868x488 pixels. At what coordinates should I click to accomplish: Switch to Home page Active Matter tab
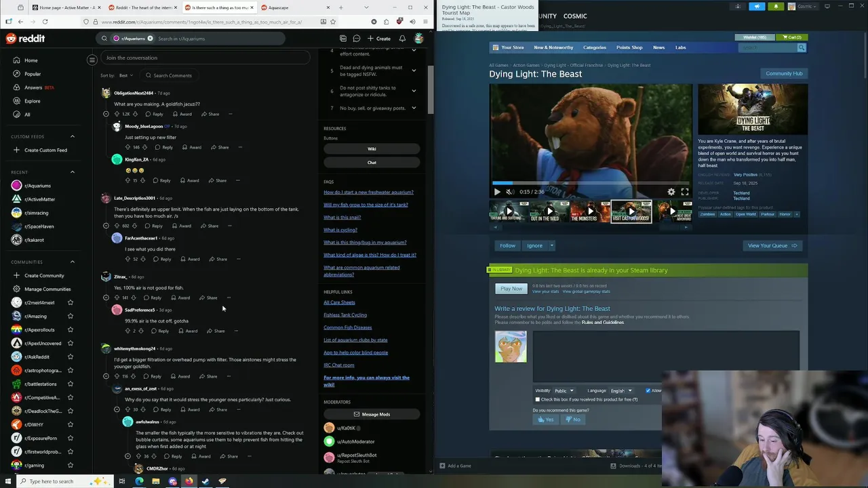[66, 7]
